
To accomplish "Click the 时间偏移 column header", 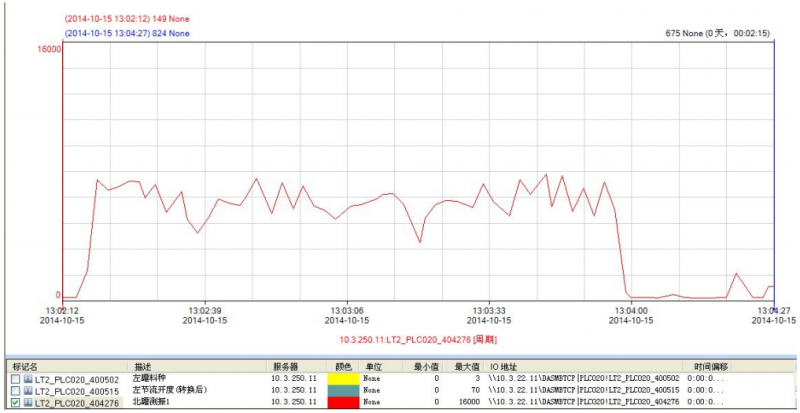I will pos(710,367).
